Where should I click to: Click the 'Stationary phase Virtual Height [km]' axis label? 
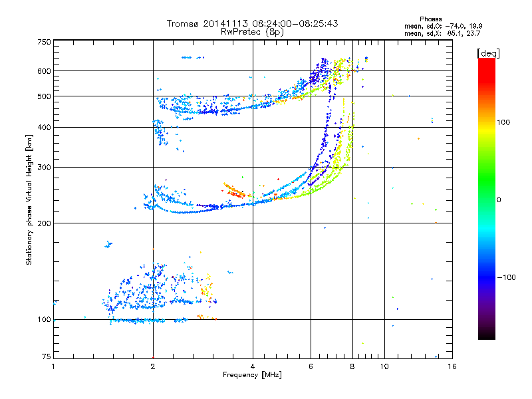[29, 200]
